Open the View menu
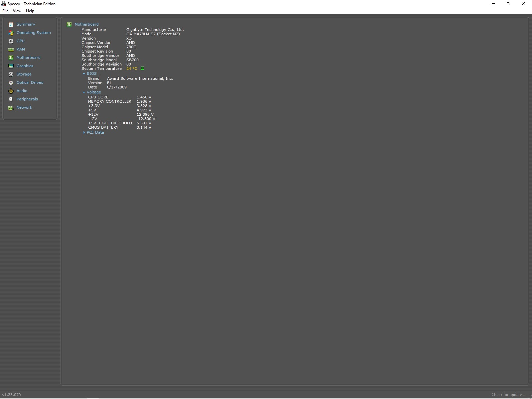 [x=17, y=11]
